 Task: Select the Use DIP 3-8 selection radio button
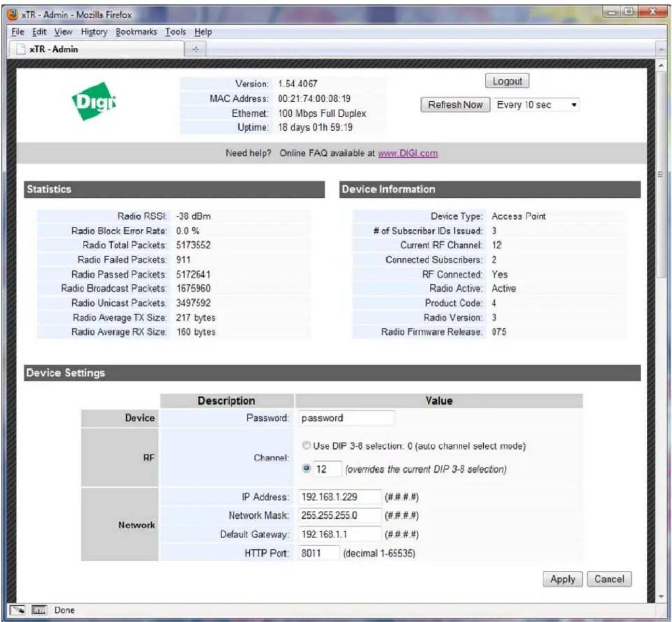pyautogui.click(x=307, y=446)
